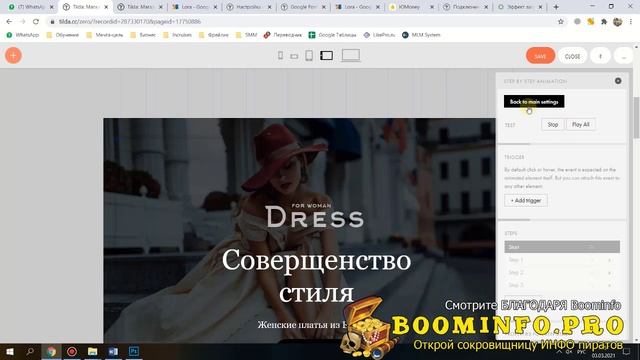The image size is (640, 360).
Task: Open Includes bookmarks folder
Action: click(x=178, y=35)
